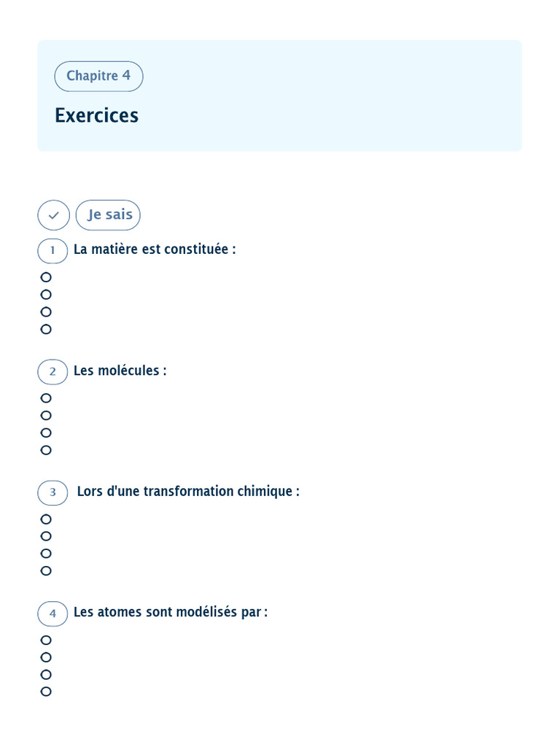Select last option under La matière est constituée
560x747 pixels.
point(46,329)
